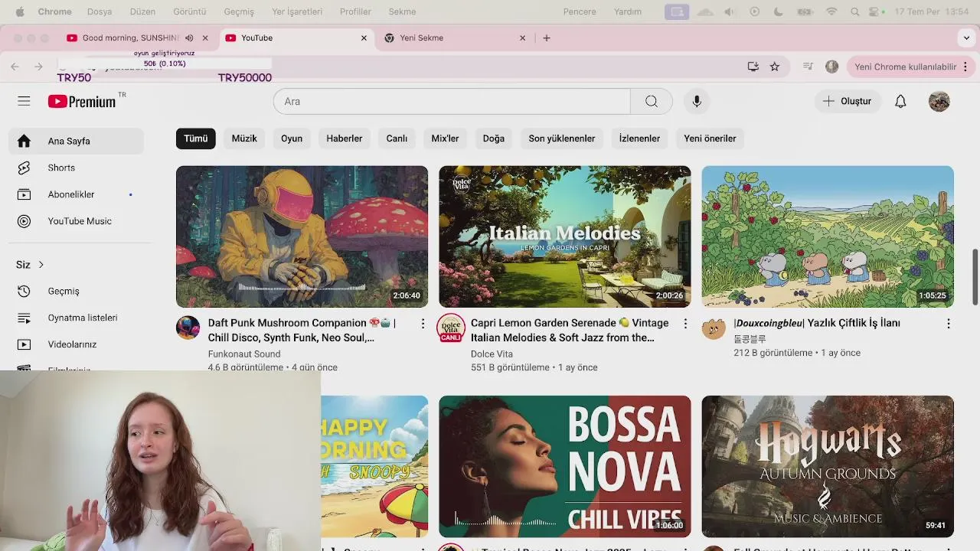Open Shorts in sidebar
Image resolution: width=980 pixels, height=551 pixels.
pos(77,168)
